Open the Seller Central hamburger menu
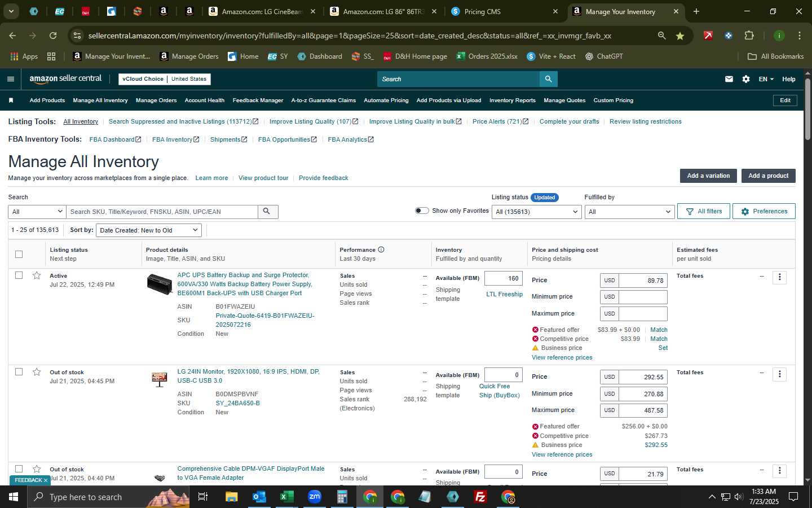The image size is (812, 508). point(10,79)
